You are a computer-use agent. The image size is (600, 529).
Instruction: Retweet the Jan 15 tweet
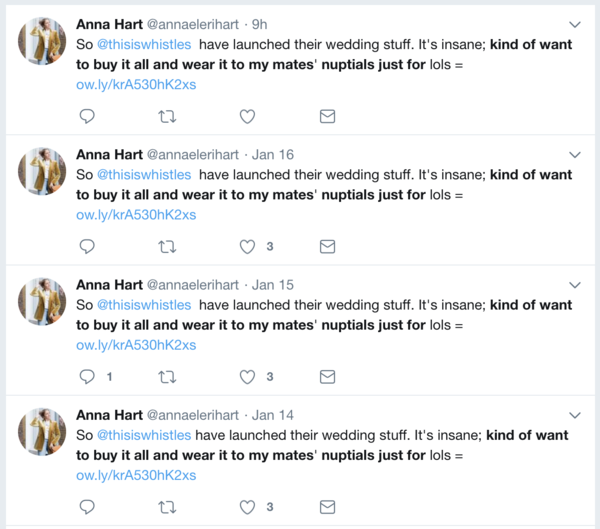(x=167, y=377)
